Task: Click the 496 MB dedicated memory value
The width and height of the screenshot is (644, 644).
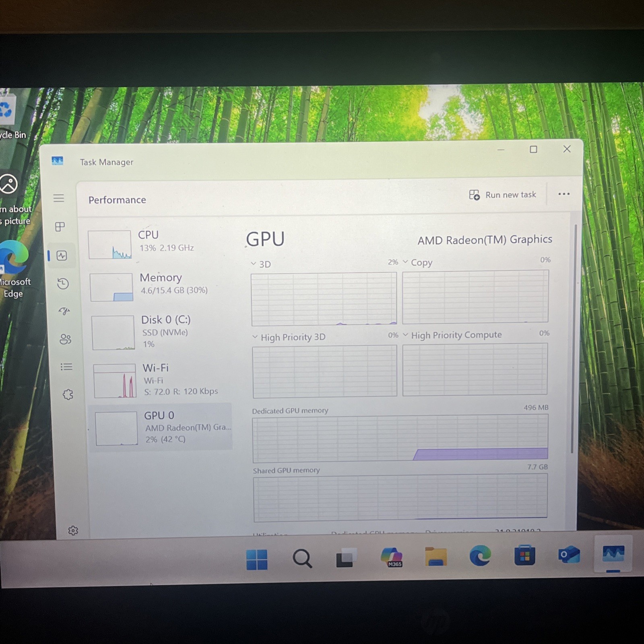Action: [536, 407]
